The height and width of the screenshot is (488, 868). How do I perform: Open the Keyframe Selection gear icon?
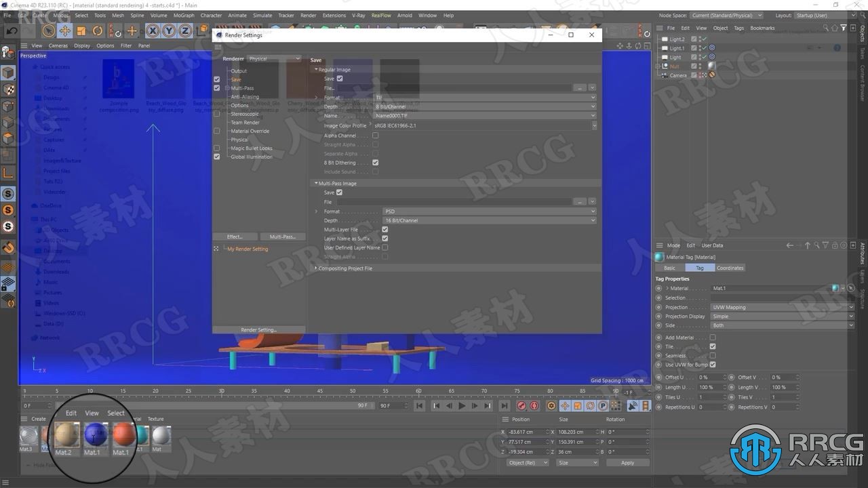click(551, 405)
